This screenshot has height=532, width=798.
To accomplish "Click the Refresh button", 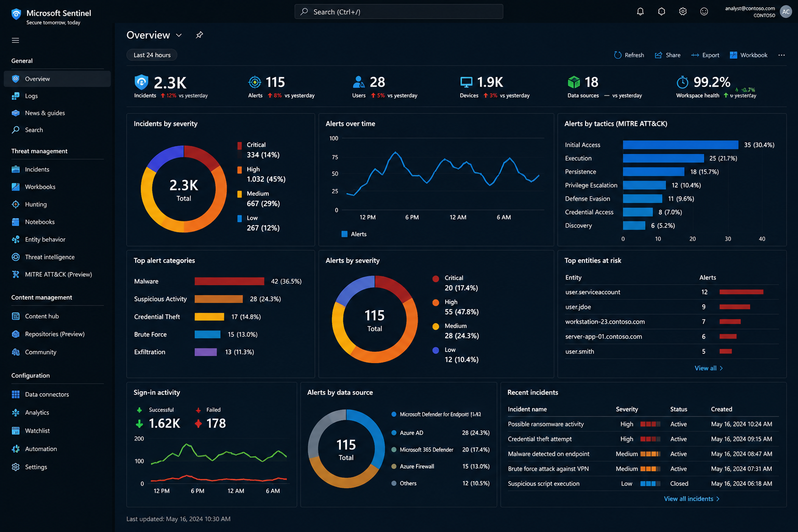I will pos(629,55).
